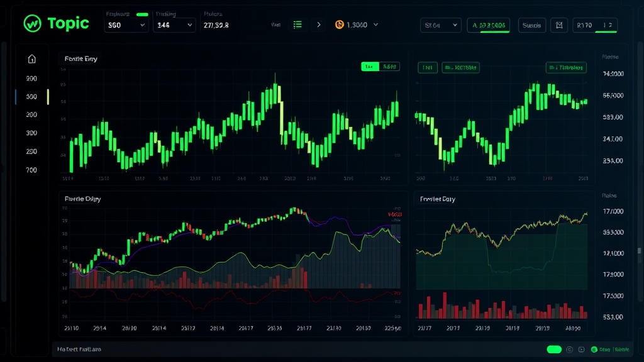The width and height of the screenshot is (644, 362).
Task: Click the Suads button
Action: (532, 25)
